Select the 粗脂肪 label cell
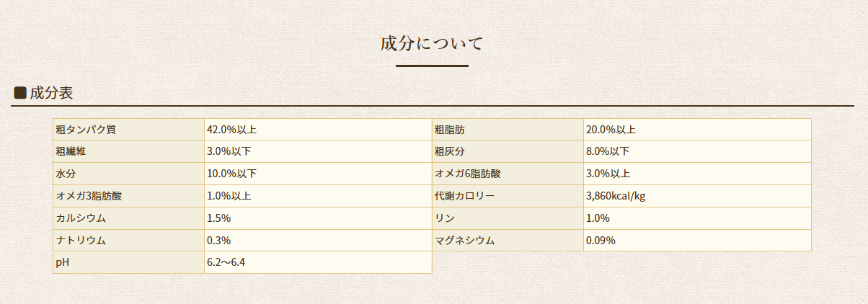Image resolution: width=868 pixels, height=304 pixels. point(508,130)
